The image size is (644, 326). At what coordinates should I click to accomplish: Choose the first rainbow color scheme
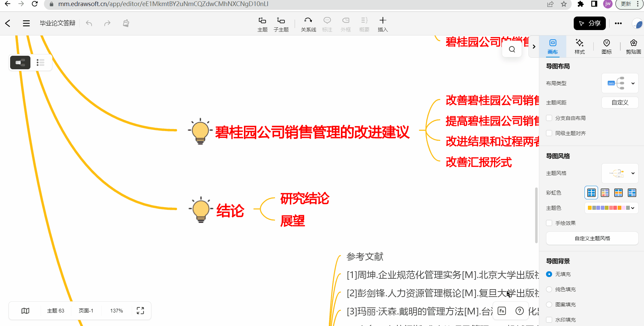(591, 193)
